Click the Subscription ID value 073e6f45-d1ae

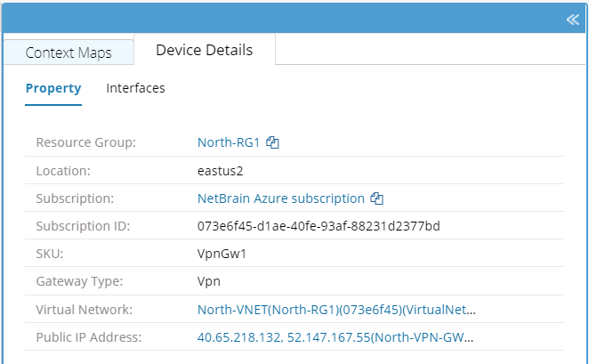click(x=319, y=226)
